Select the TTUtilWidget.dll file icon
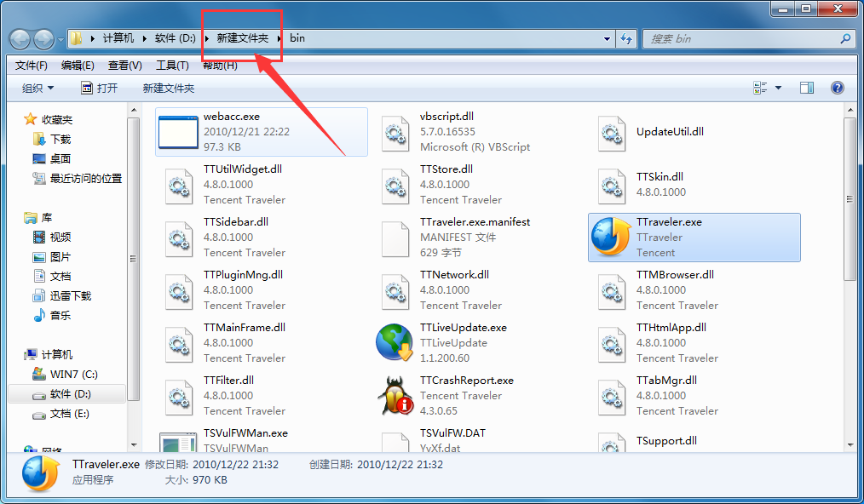864x504 pixels. point(179,186)
